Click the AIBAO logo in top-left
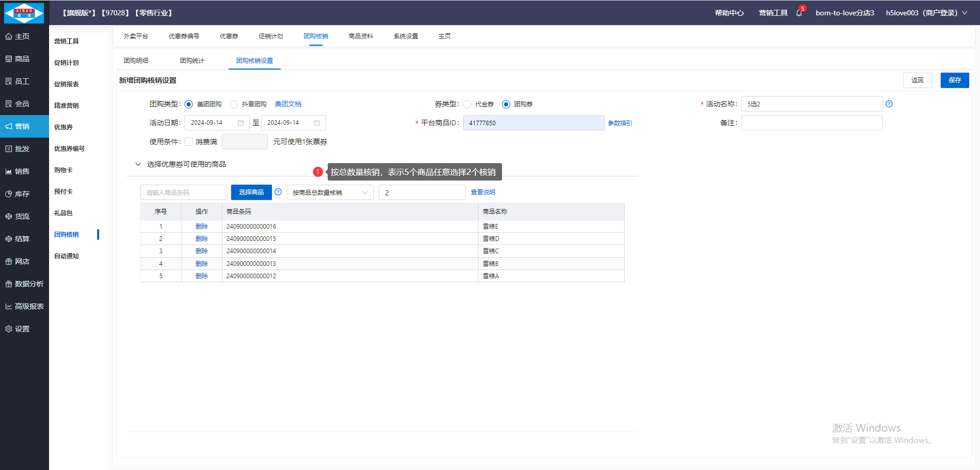This screenshot has width=980, height=470. (x=24, y=13)
